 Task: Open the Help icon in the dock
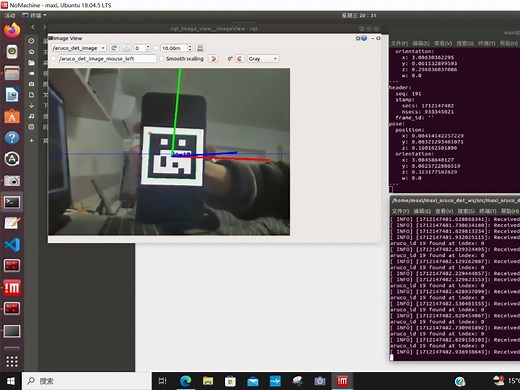[x=12, y=138]
